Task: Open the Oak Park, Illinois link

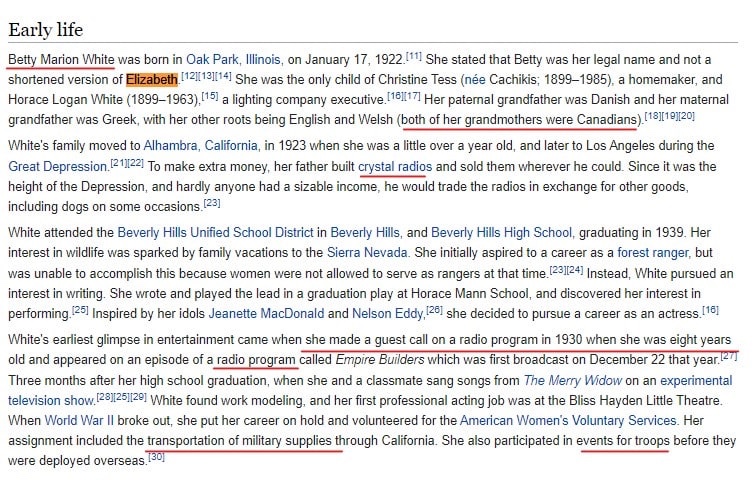Action: click(x=234, y=60)
